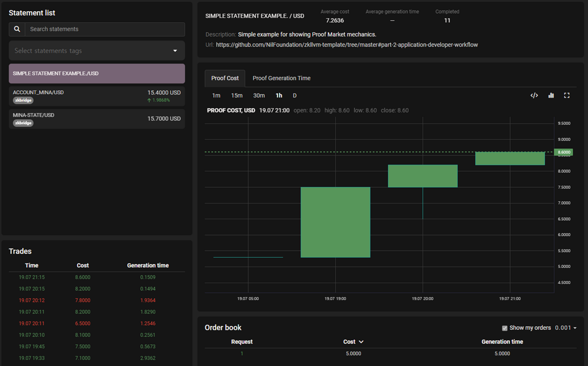This screenshot has height=366, width=588.
Task: Switch chart type with bar chart icon
Action: point(551,96)
